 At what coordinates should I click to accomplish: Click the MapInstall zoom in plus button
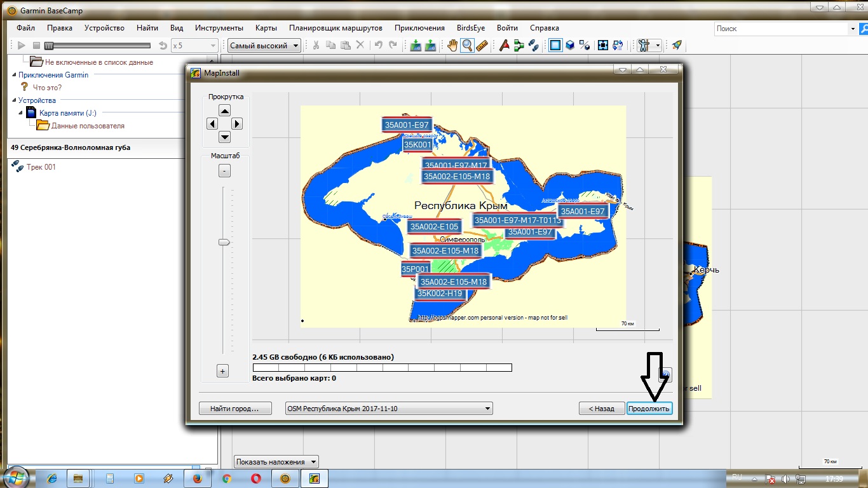(x=222, y=371)
